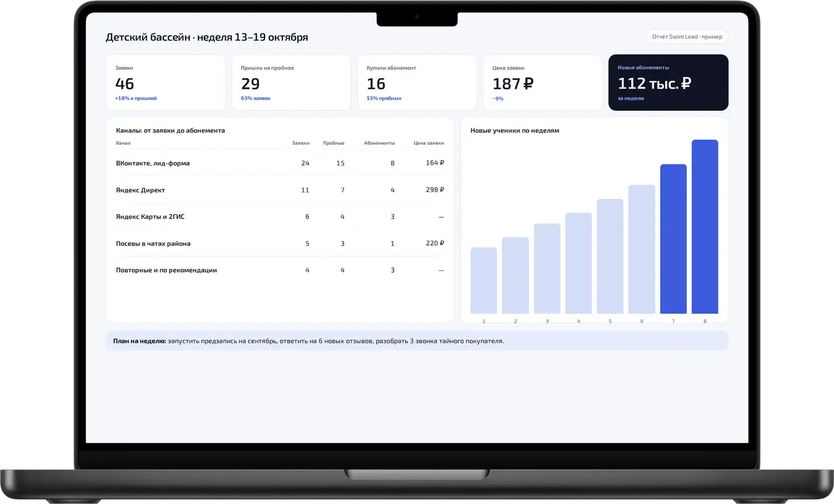
Task: Open the card showing 46 заявки
Action: click(166, 82)
